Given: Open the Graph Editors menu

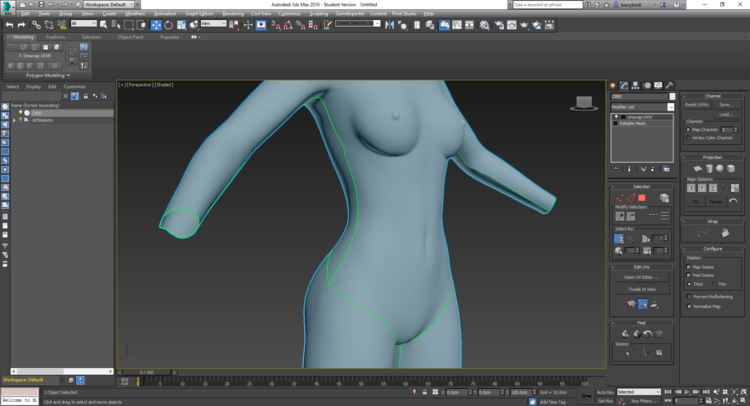Looking at the screenshot, I should (x=199, y=14).
